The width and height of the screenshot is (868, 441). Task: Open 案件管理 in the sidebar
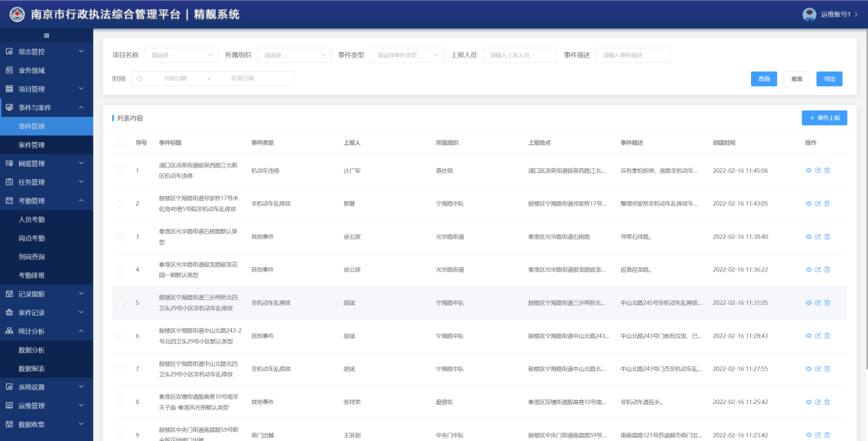31,145
